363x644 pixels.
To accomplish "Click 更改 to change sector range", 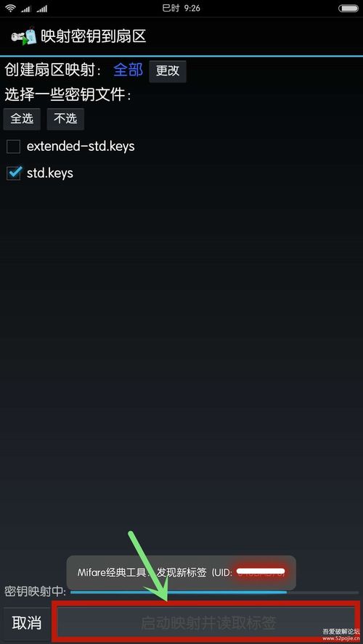I will coord(168,71).
